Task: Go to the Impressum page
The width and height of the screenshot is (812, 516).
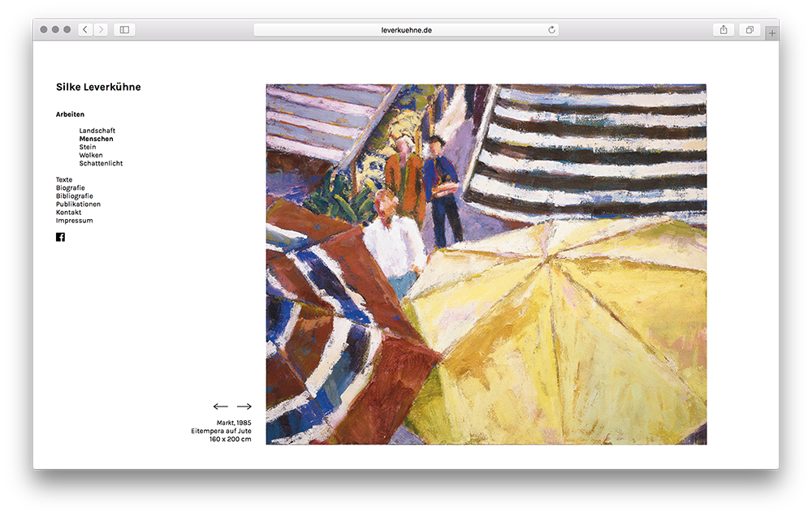Action: 75,221
